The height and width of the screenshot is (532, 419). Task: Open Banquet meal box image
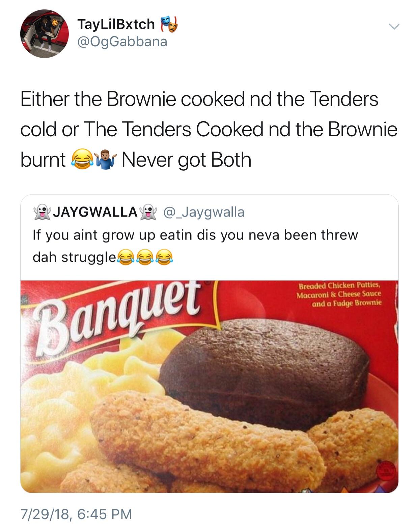209,386
